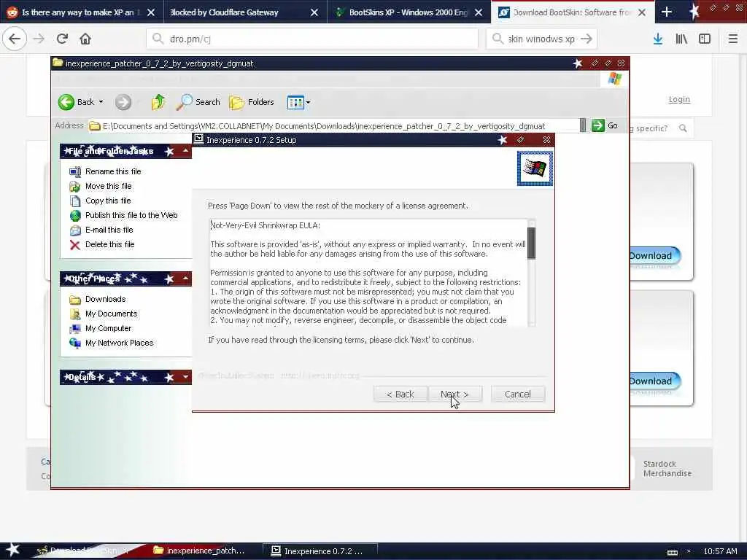
Task: Click Explorer Back arrow icon
Action: (66, 102)
